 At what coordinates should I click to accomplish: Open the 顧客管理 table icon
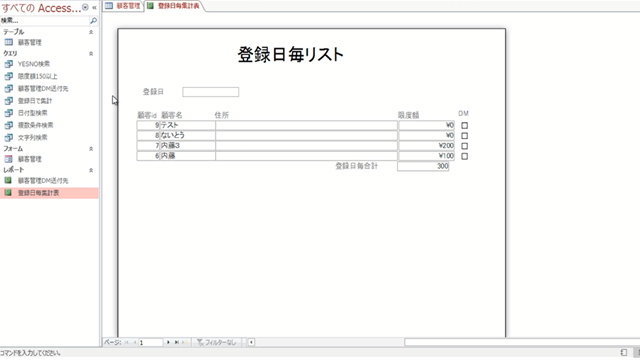[x=9, y=42]
